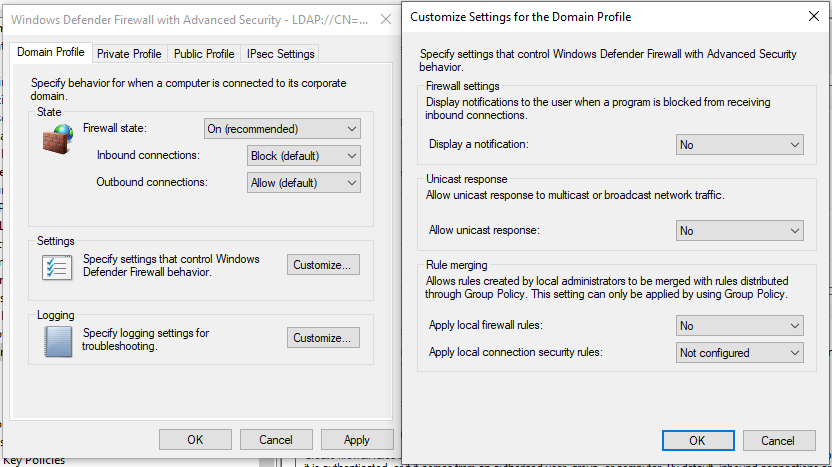Switch to the Domain Profile tab
Viewport: 832px width, 467px height.
click(51, 53)
